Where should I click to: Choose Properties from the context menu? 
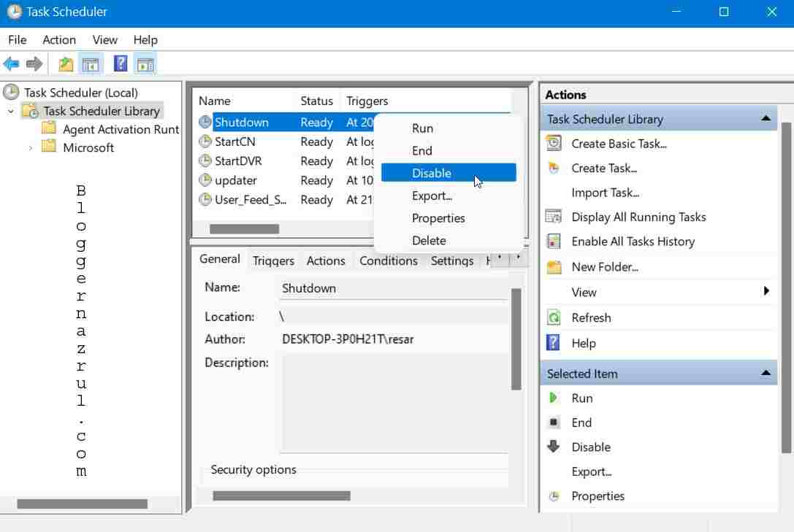448,218
